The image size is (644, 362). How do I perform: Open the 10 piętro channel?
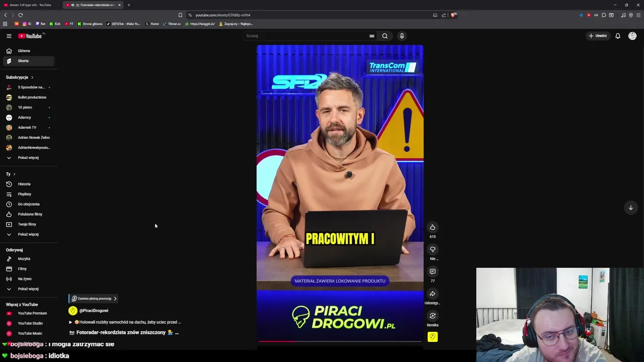click(29, 107)
